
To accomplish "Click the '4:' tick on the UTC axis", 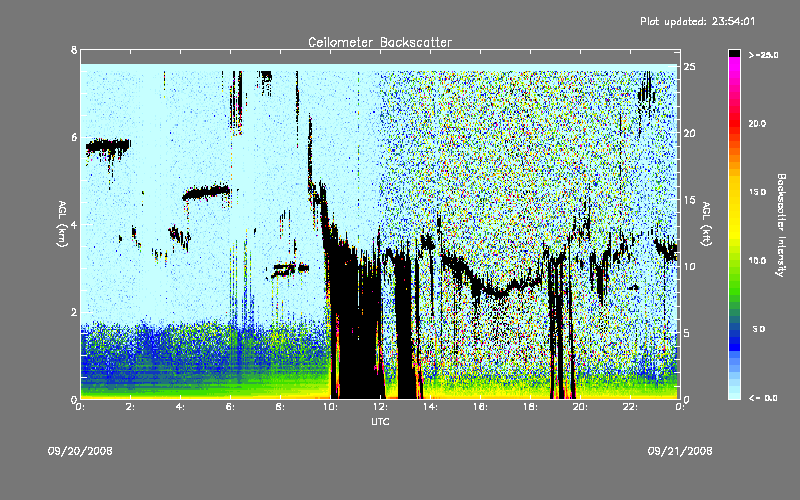I will pyautogui.click(x=181, y=407).
